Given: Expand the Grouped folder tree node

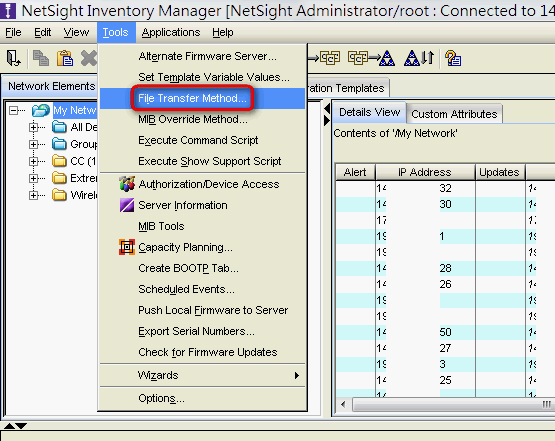Looking at the screenshot, I should 33,144.
